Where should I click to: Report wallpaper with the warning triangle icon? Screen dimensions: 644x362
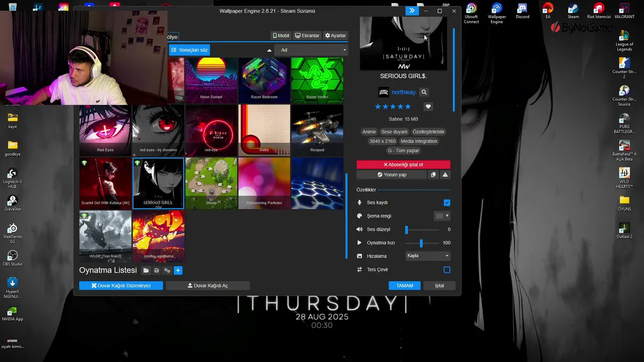pos(445,174)
